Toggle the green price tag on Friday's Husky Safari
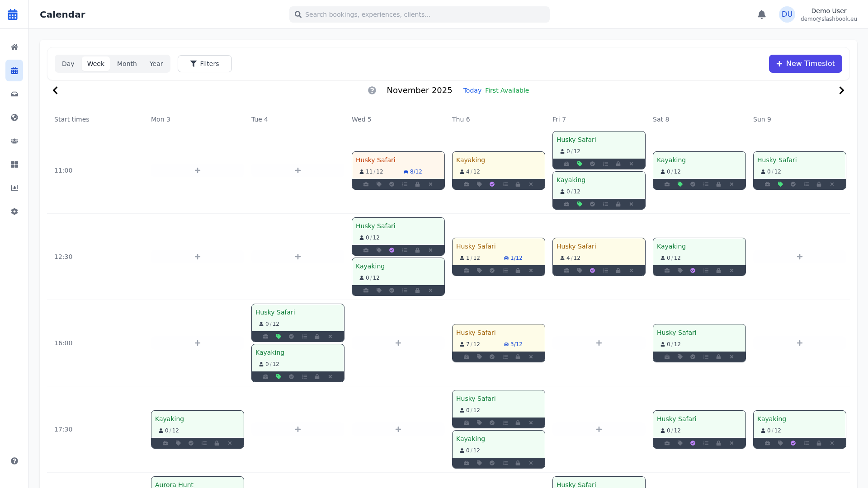868x488 pixels. [580, 164]
